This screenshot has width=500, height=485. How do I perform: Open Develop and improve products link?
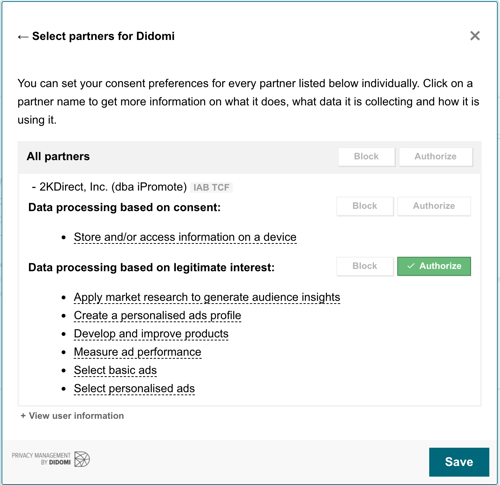click(x=151, y=334)
